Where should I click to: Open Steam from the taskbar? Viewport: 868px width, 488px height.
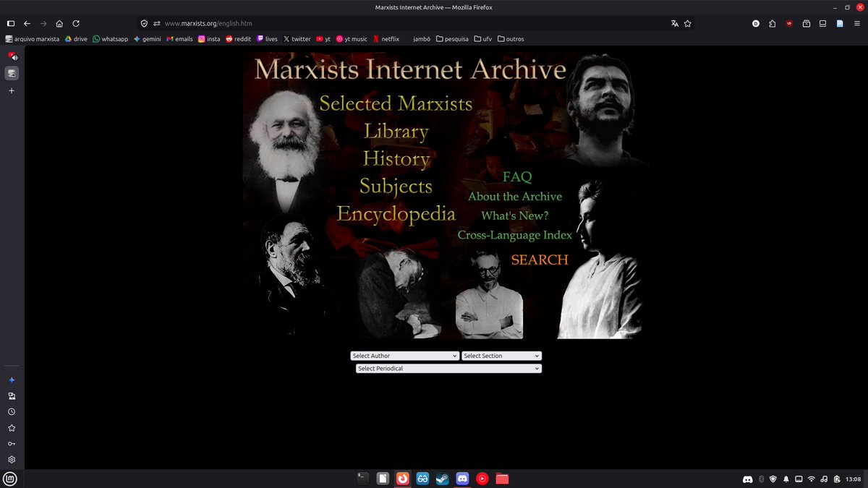[x=443, y=479]
